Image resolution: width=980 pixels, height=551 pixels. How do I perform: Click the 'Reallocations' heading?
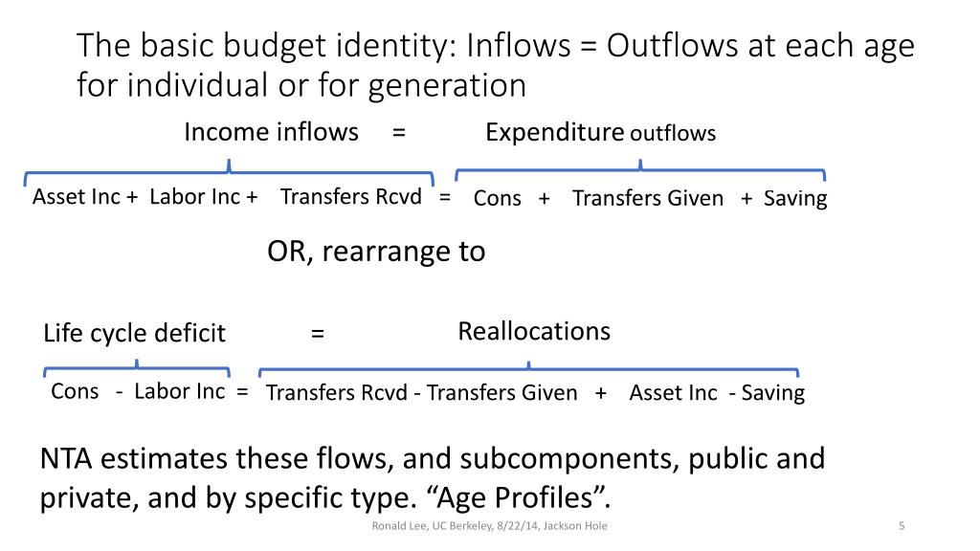534,331
